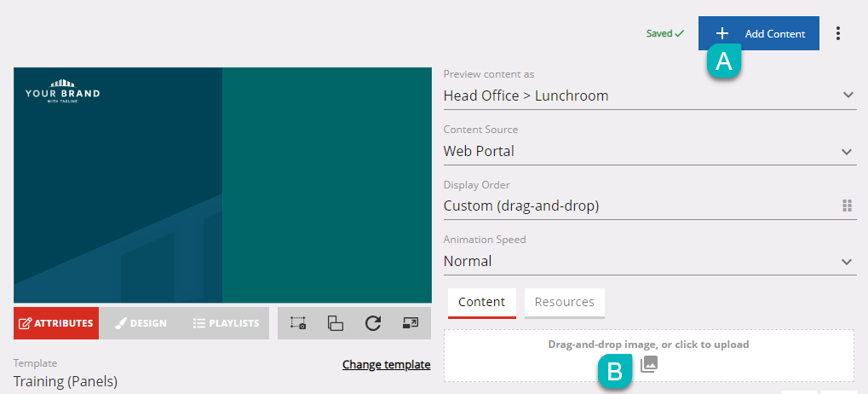Click the picture-in-picture preview icon

pos(411,323)
